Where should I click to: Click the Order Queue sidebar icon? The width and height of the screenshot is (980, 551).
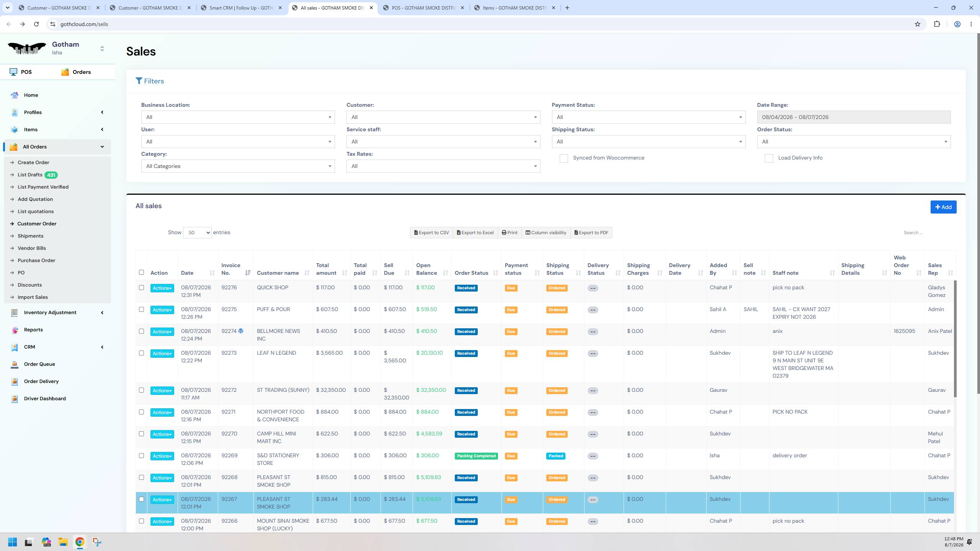point(15,364)
